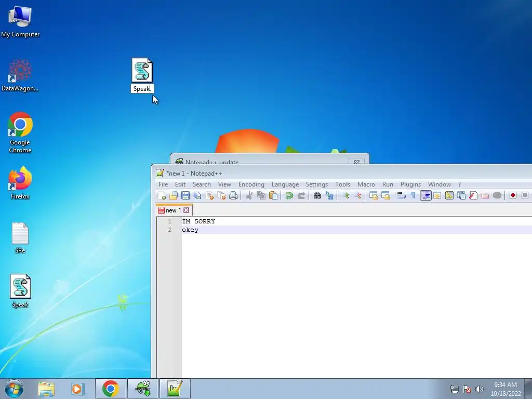Click the Zoom In toolbar icon

coord(345,195)
